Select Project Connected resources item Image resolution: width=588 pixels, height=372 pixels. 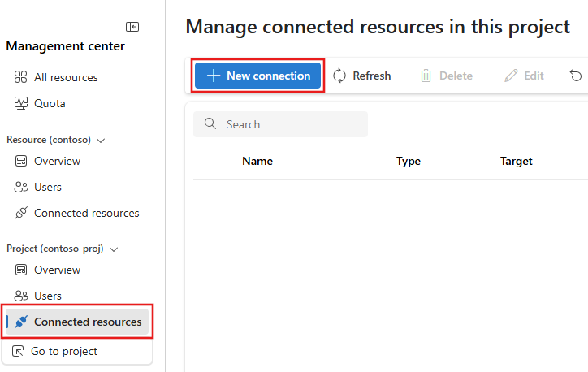coord(87,322)
